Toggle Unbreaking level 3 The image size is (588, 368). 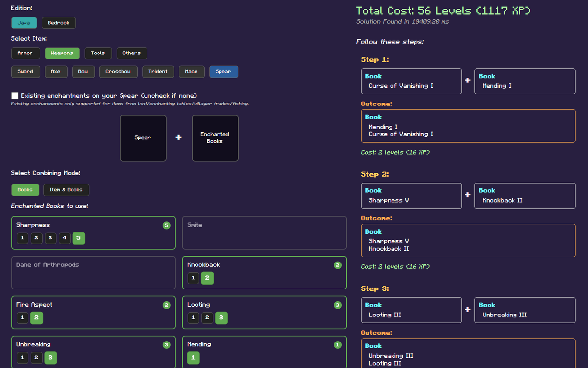coord(50,358)
